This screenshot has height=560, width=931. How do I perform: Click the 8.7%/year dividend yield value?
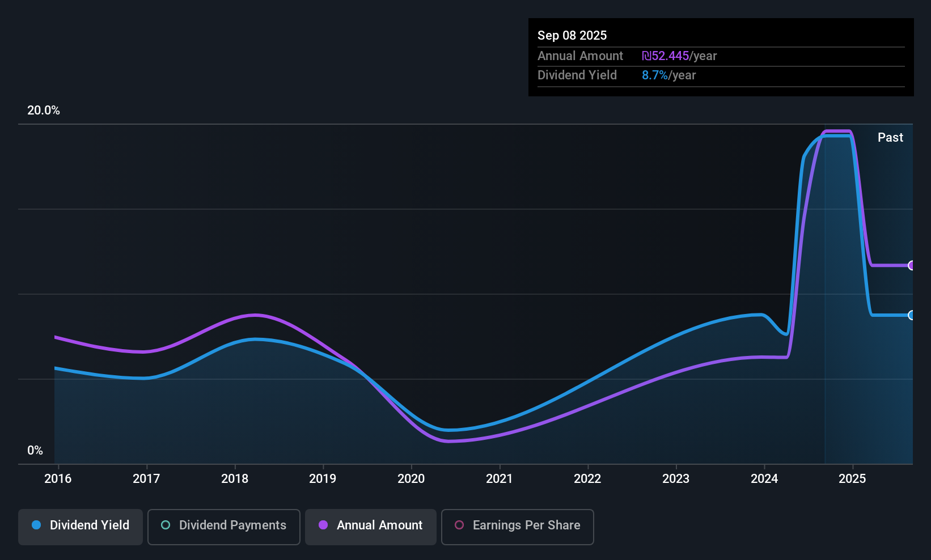tap(668, 75)
